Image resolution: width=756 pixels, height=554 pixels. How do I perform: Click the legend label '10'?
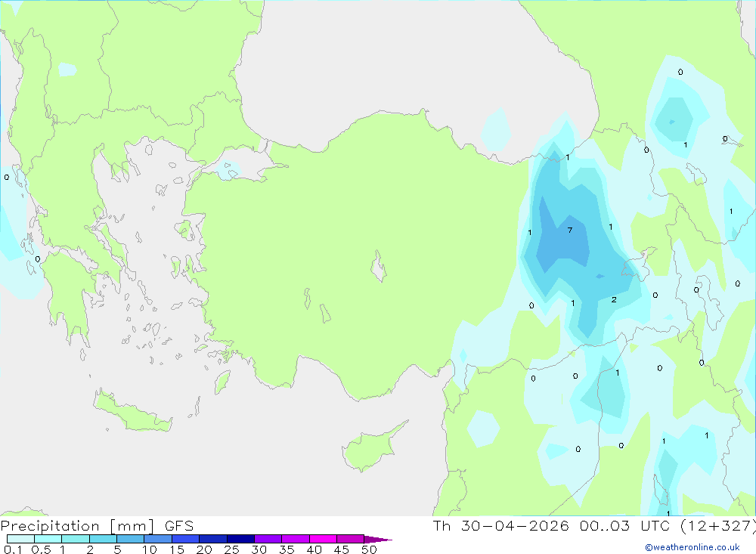pyautogui.click(x=150, y=549)
